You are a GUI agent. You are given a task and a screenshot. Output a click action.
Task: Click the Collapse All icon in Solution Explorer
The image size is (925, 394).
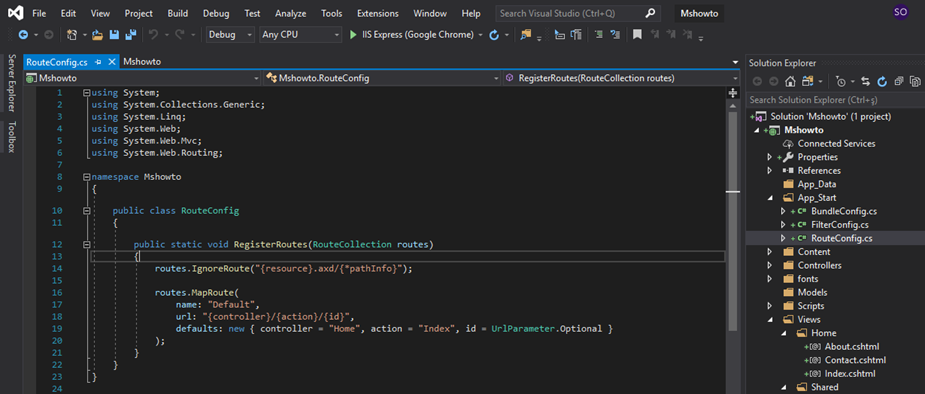898,81
